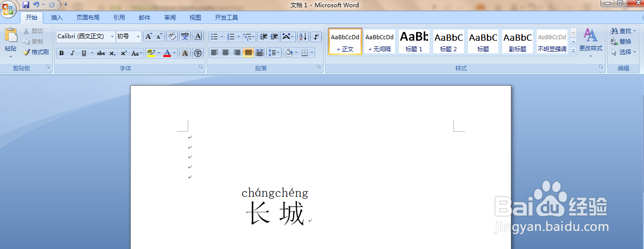The image size is (644, 249).
Task: Toggle character shading (gray A)
Action: (x=185, y=53)
